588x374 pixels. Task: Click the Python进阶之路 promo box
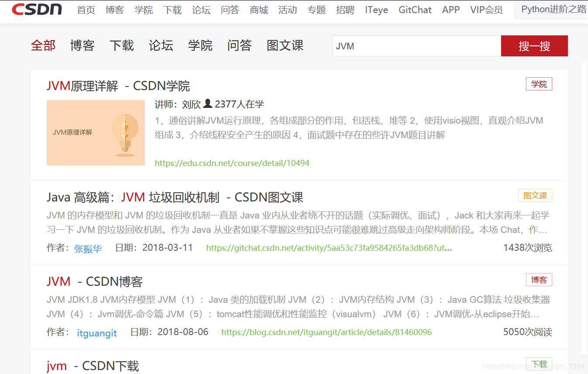[551, 10]
